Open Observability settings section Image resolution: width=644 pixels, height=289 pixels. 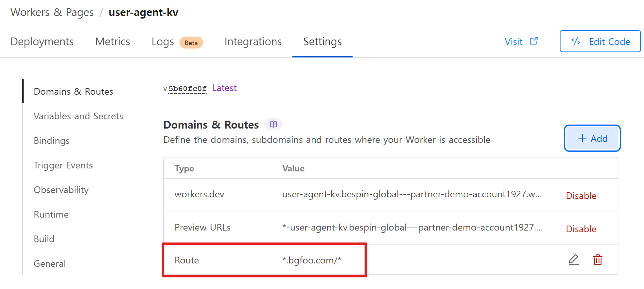(x=61, y=190)
